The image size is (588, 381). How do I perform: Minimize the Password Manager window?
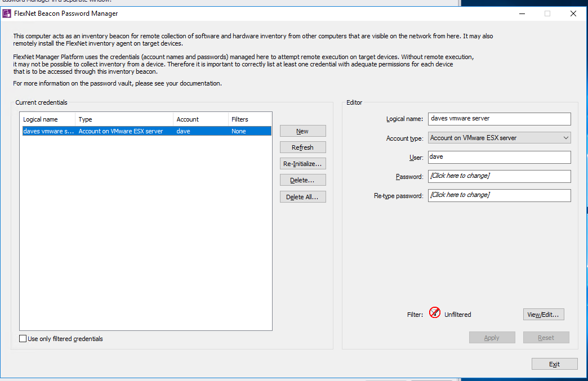coord(522,14)
